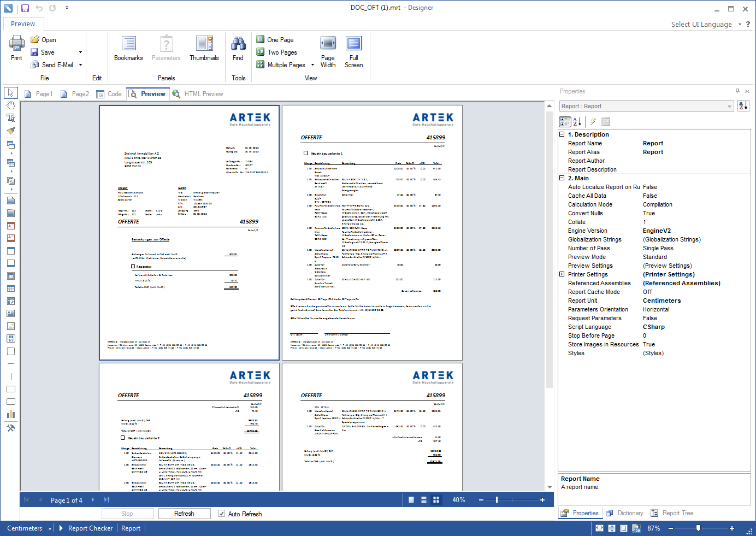Click the Preview ribbon tab
The image size is (756, 536).
click(x=23, y=24)
